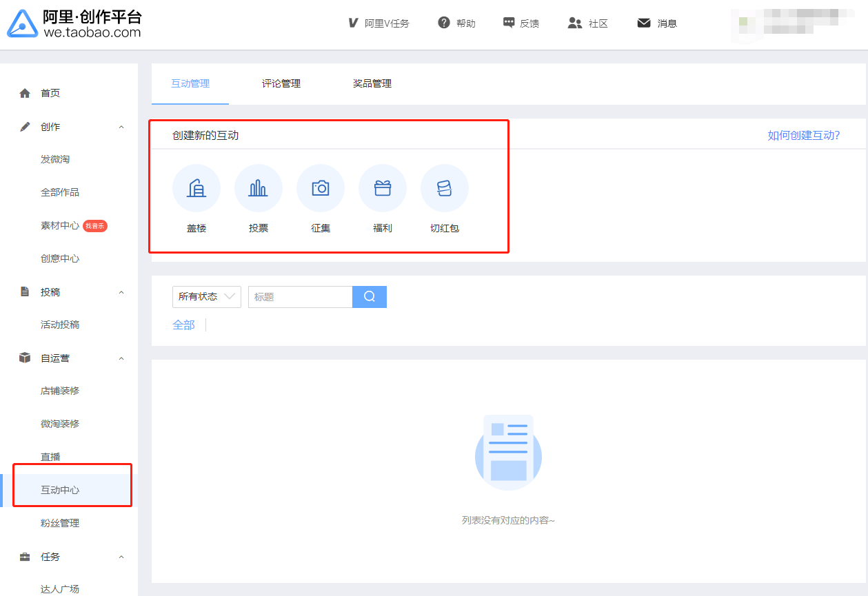
Task: Click the blue search magnifier button
Action: tap(370, 297)
